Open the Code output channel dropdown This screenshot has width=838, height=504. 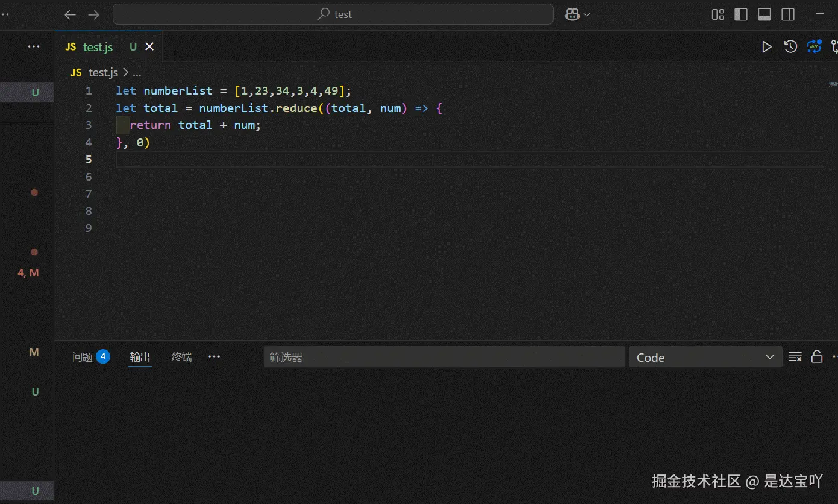(705, 357)
